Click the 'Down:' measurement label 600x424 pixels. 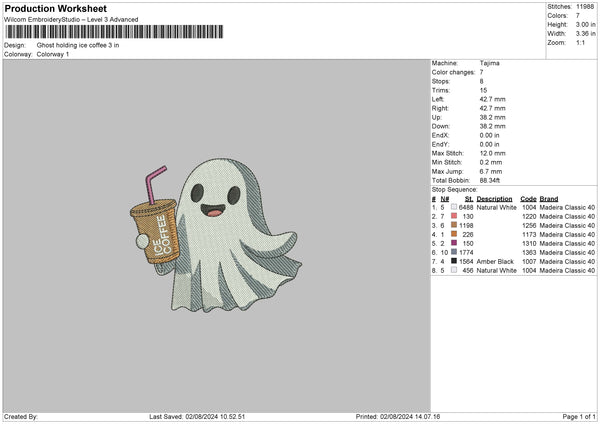[x=441, y=126]
